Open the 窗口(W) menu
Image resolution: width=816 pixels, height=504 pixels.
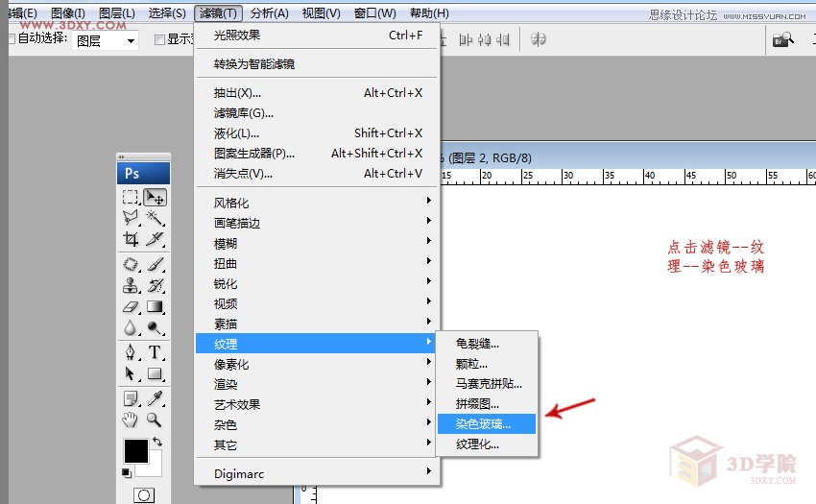pos(374,13)
